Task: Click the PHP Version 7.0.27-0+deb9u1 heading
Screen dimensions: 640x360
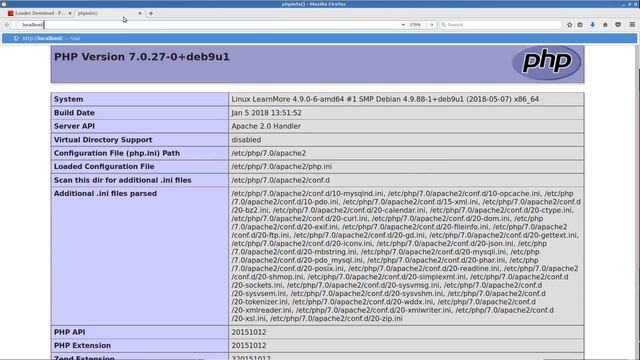Action: click(142, 57)
